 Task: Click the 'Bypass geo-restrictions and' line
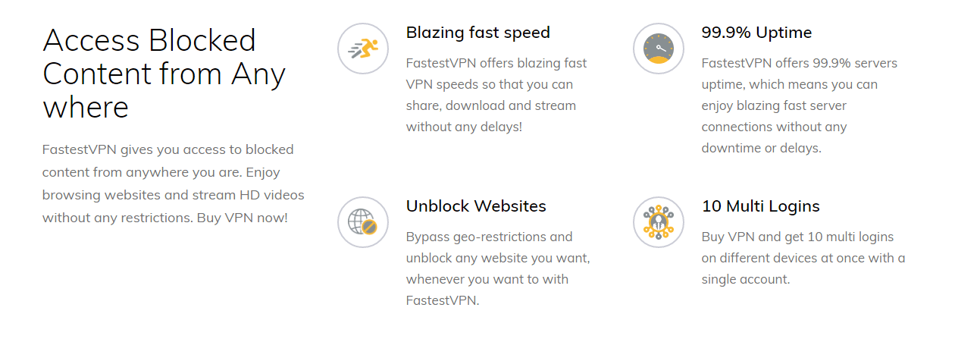coord(489,237)
